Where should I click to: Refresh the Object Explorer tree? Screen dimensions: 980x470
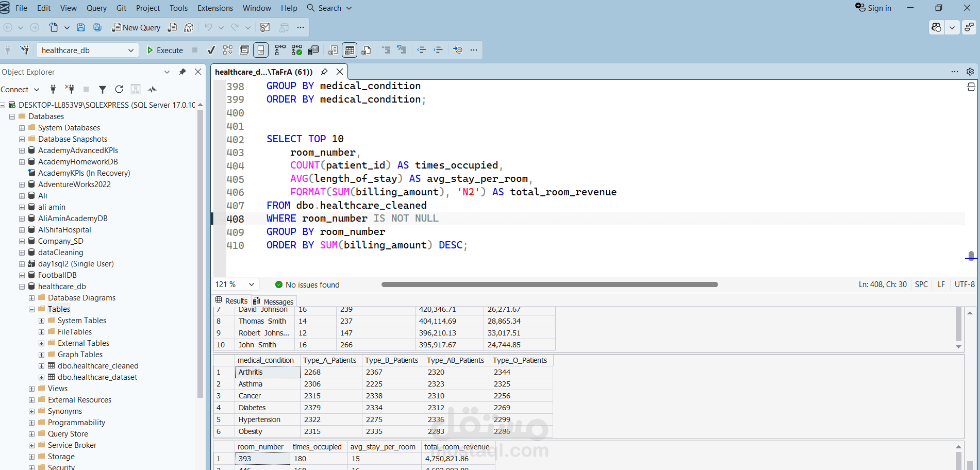click(x=119, y=89)
